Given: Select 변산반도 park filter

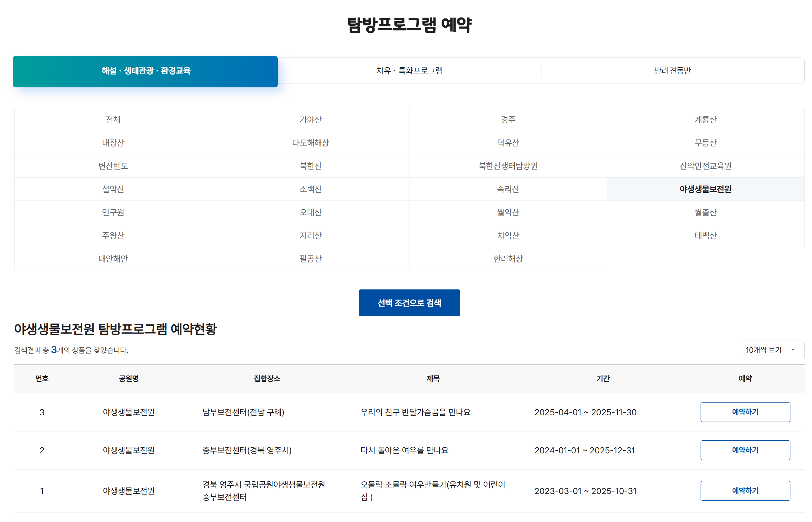Looking at the screenshot, I should tap(113, 166).
